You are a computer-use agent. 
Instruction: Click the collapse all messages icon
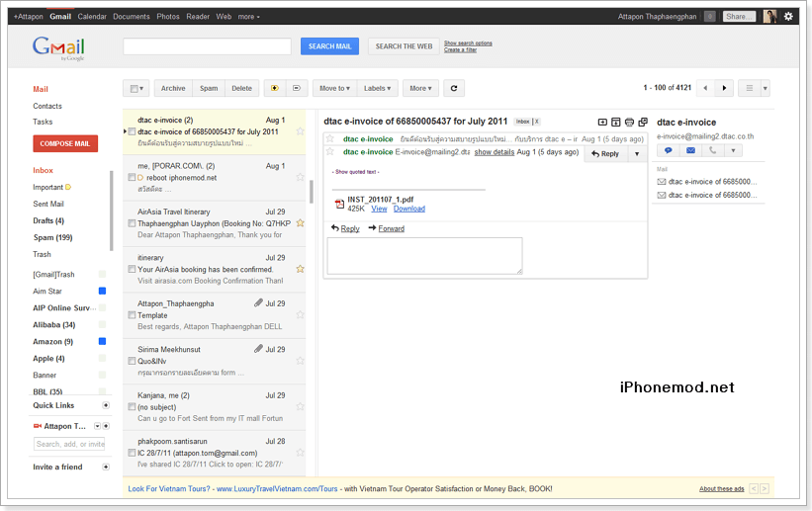616,123
